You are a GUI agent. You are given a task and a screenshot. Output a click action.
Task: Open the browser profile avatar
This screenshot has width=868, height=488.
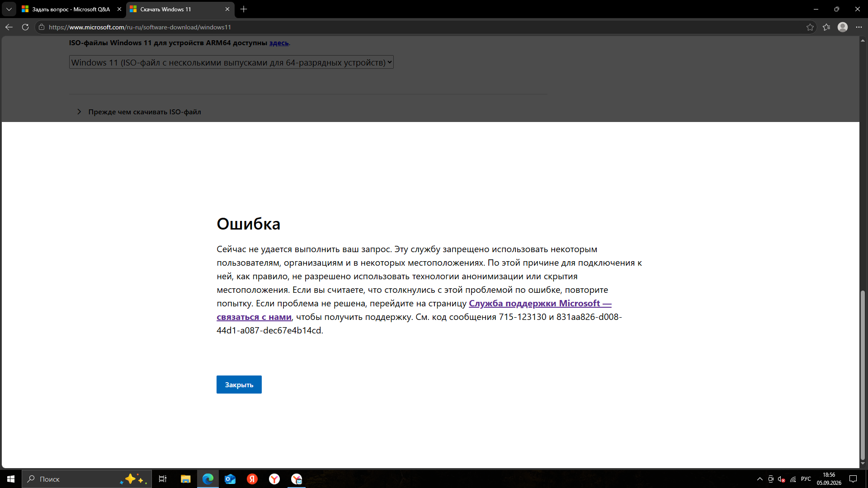[x=843, y=27]
